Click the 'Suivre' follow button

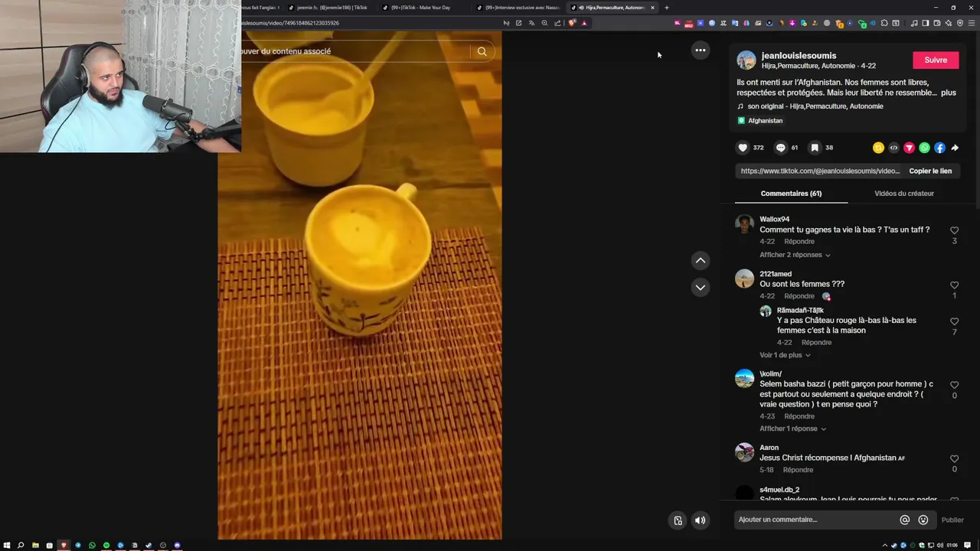(x=936, y=60)
